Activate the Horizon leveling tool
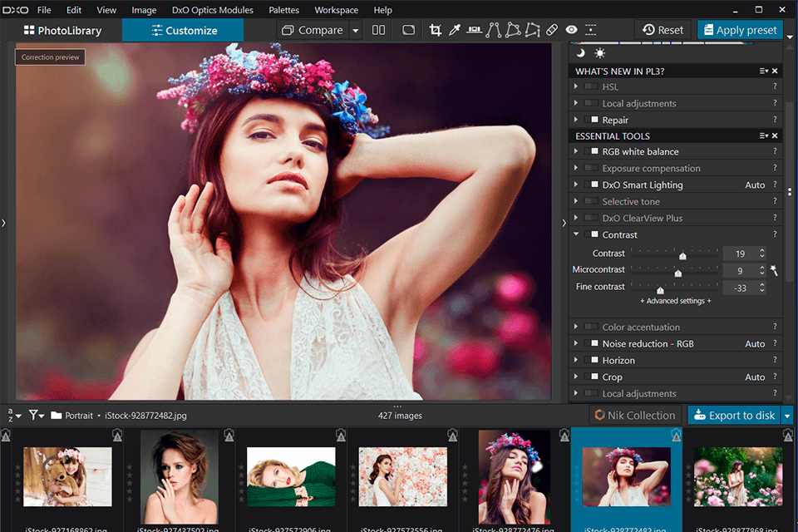This screenshot has height=532, width=798. (474, 30)
